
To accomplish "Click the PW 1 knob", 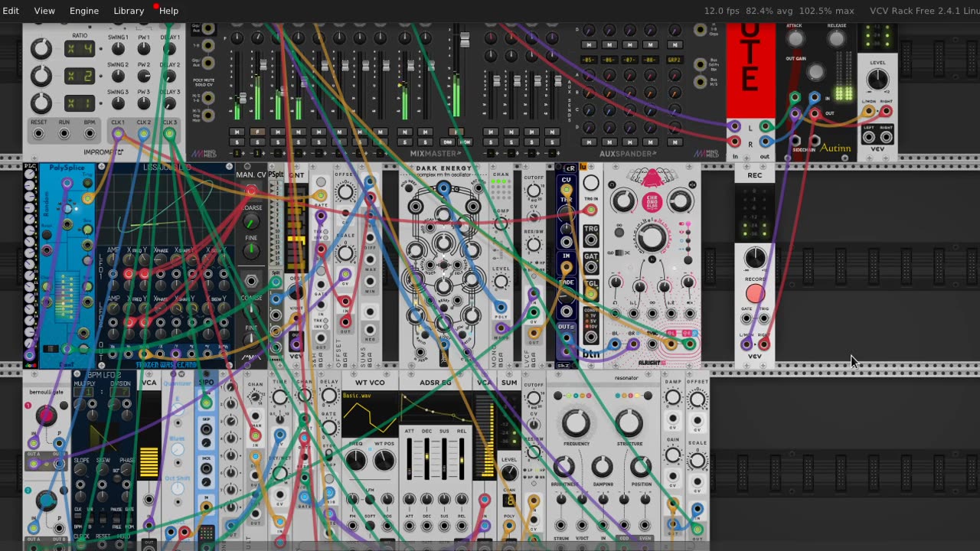I will [144, 49].
